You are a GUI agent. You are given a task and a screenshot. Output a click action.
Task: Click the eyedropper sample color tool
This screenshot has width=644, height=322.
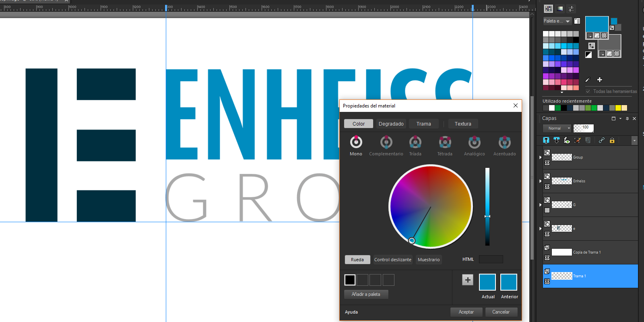(x=588, y=80)
